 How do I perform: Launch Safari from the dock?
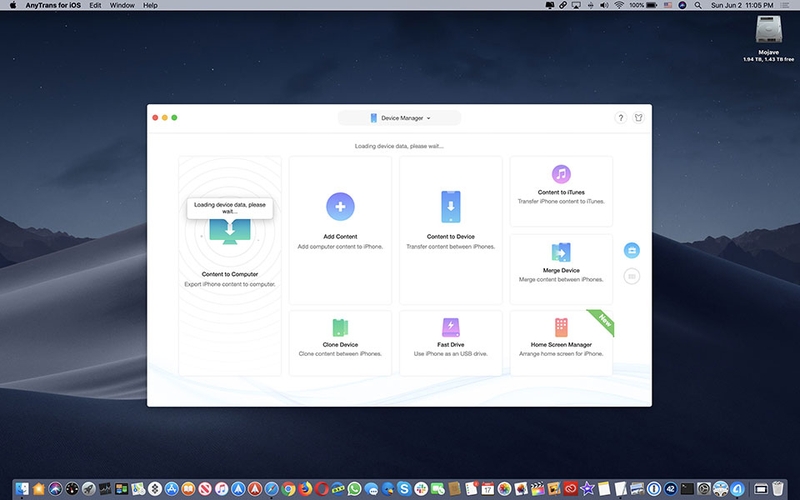tap(271, 489)
